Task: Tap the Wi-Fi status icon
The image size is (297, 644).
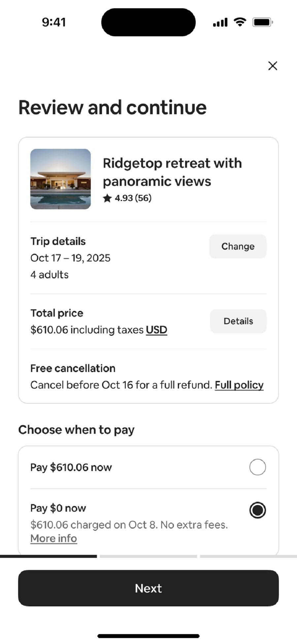Action: pyautogui.click(x=240, y=22)
